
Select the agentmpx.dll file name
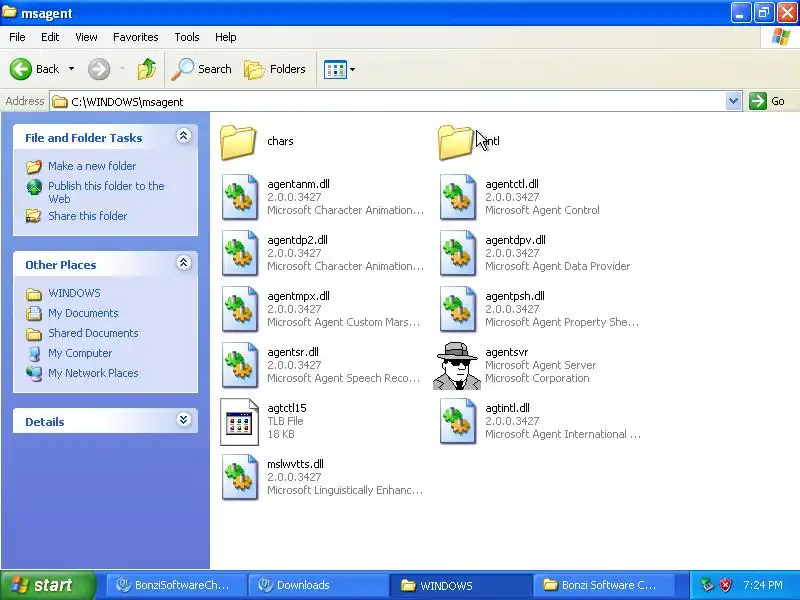298,296
